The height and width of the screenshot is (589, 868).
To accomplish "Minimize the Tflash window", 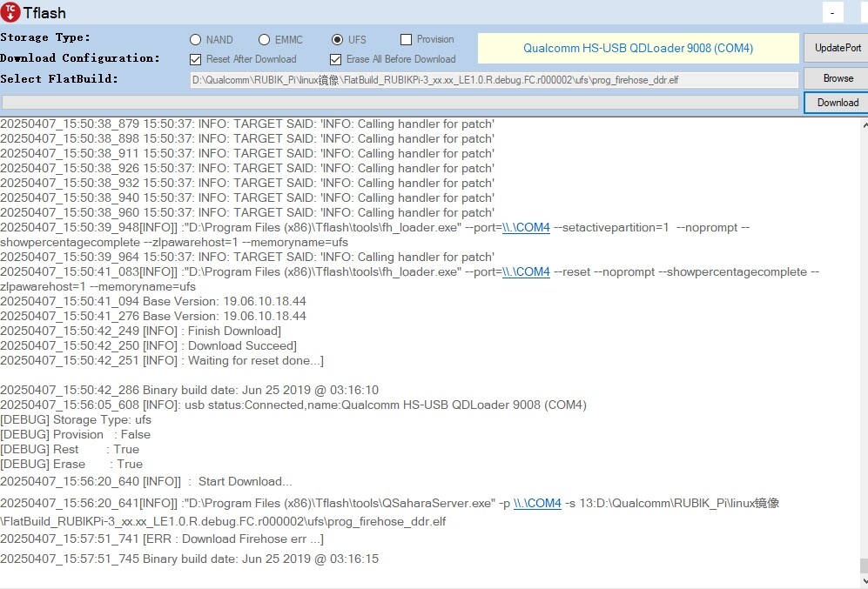I will coord(833,13).
